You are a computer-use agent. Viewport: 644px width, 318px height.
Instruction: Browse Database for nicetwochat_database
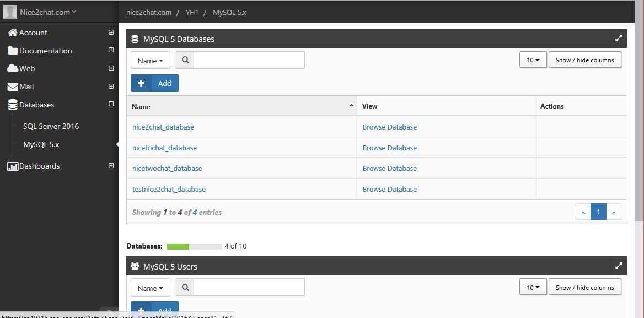[x=390, y=169]
